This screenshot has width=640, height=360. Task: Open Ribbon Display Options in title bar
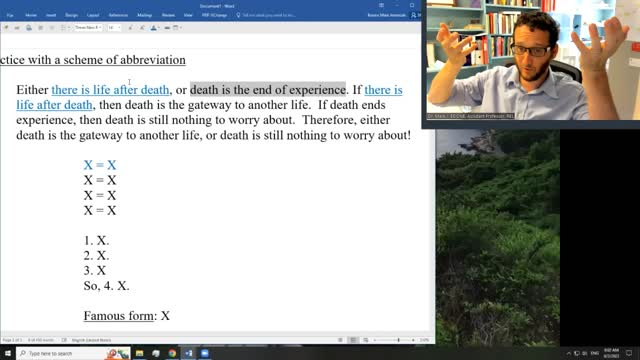click(x=381, y=5)
